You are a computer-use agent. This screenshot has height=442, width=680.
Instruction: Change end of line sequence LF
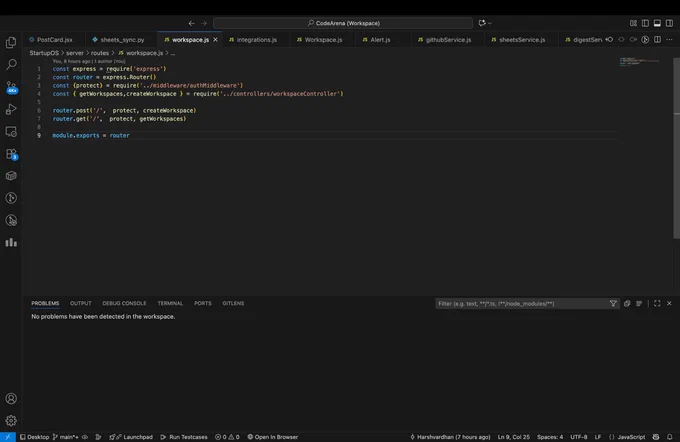(x=598, y=437)
